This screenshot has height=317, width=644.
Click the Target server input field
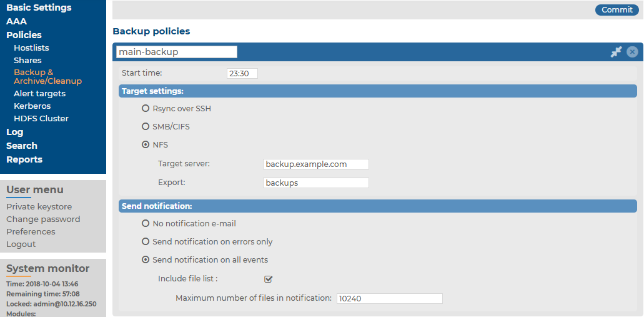(x=315, y=164)
